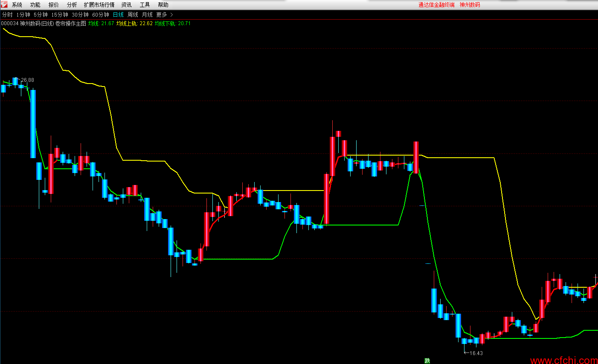This screenshot has width=598, height=364.
Task: Open the 功能 menu
Action: pos(35,5)
